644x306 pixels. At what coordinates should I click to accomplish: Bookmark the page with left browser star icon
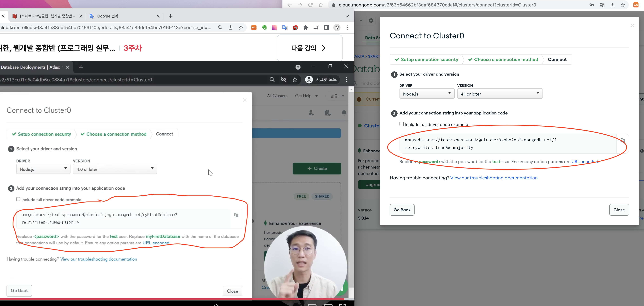[241, 28]
